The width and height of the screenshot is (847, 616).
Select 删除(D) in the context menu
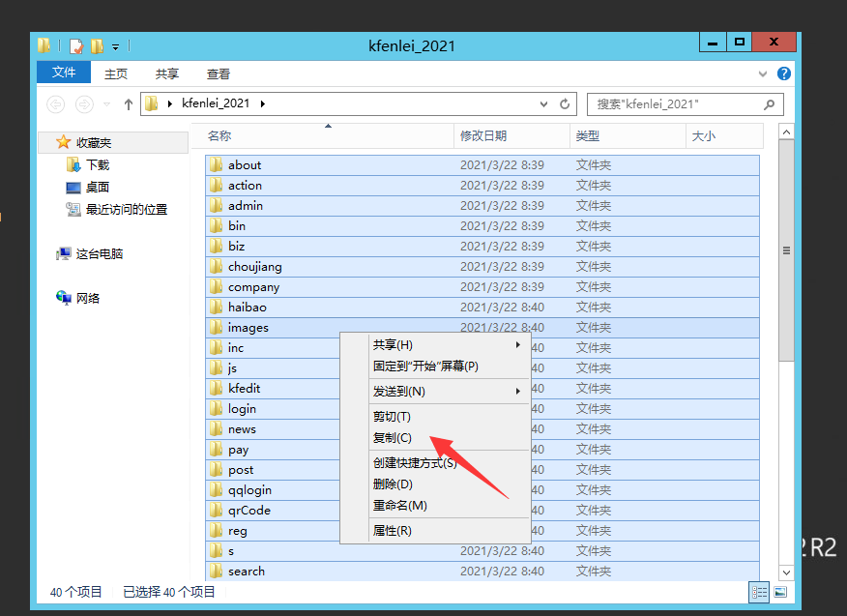[393, 484]
